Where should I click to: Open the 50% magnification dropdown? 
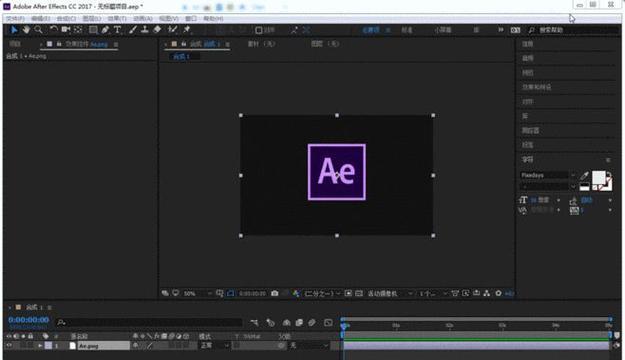tap(198, 293)
